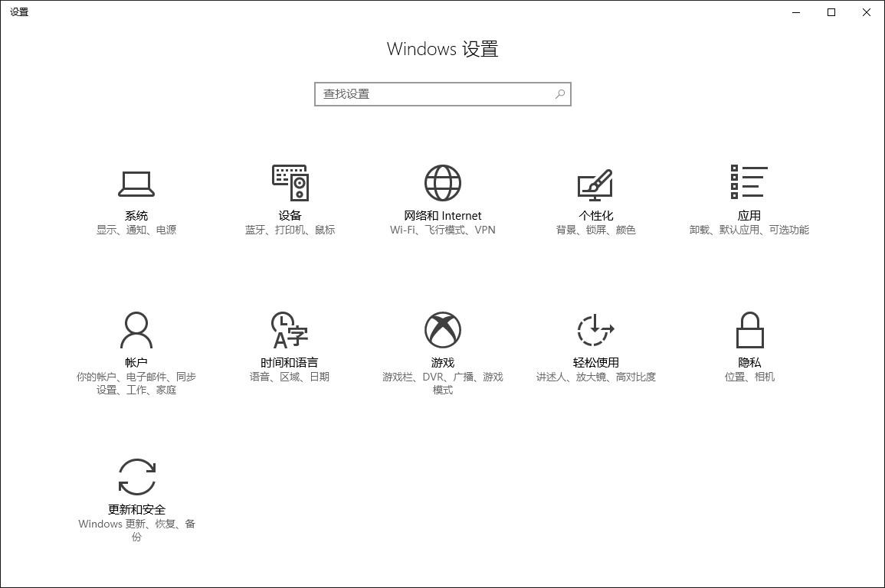This screenshot has height=588, width=885.
Task: Select the 蓝牙、打印机、鼠标 description text
Action: tap(290, 230)
